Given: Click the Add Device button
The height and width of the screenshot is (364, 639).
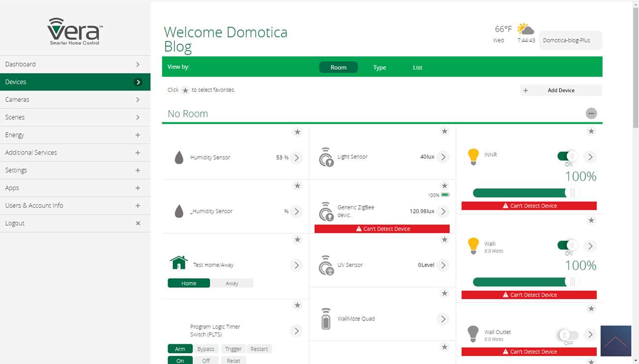Looking at the screenshot, I should point(561,90).
